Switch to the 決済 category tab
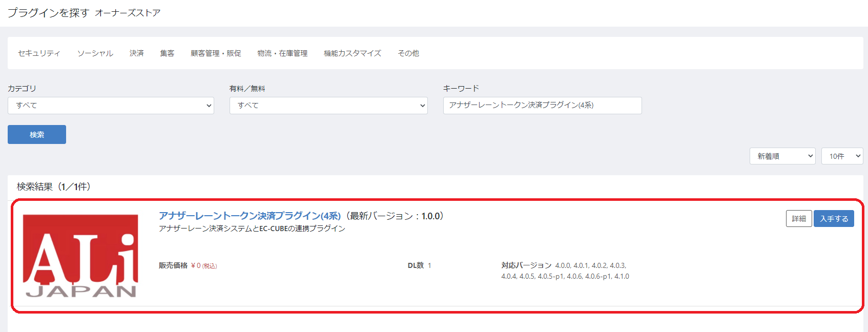 click(x=137, y=53)
